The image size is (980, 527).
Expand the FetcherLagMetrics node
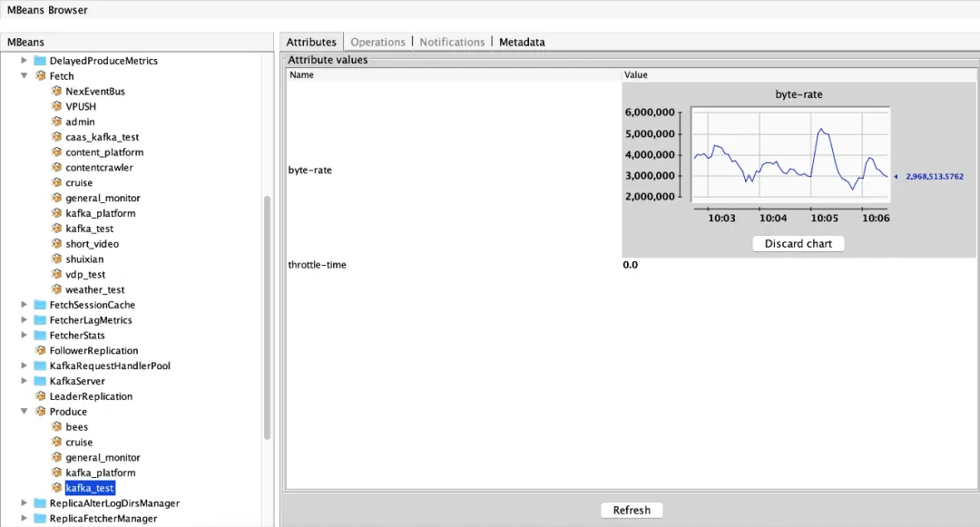pyautogui.click(x=24, y=319)
